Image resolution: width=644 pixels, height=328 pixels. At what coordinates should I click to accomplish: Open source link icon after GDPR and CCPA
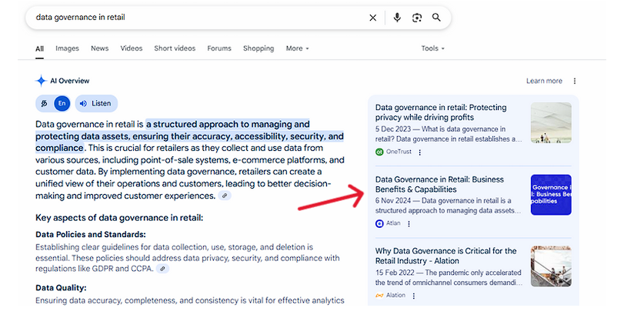click(x=162, y=269)
